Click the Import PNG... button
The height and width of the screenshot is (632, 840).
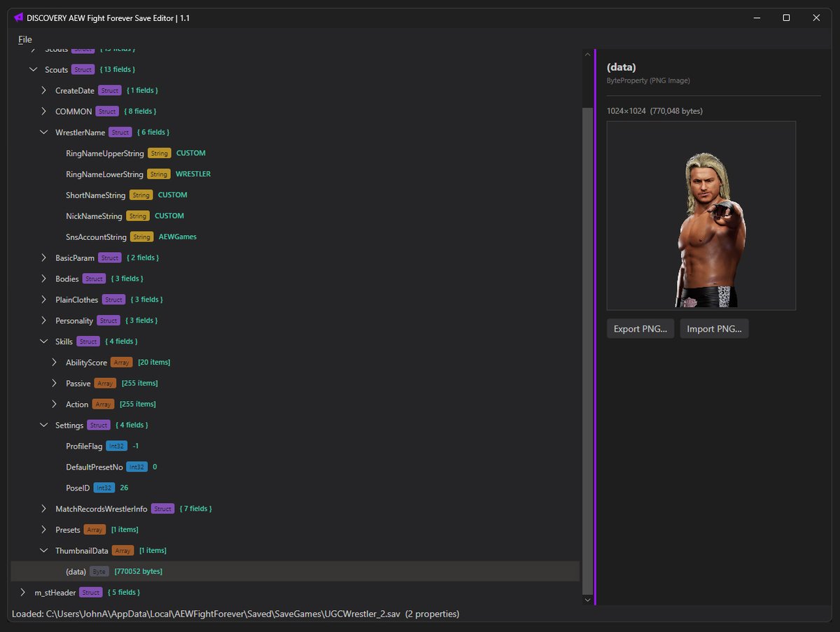(715, 329)
